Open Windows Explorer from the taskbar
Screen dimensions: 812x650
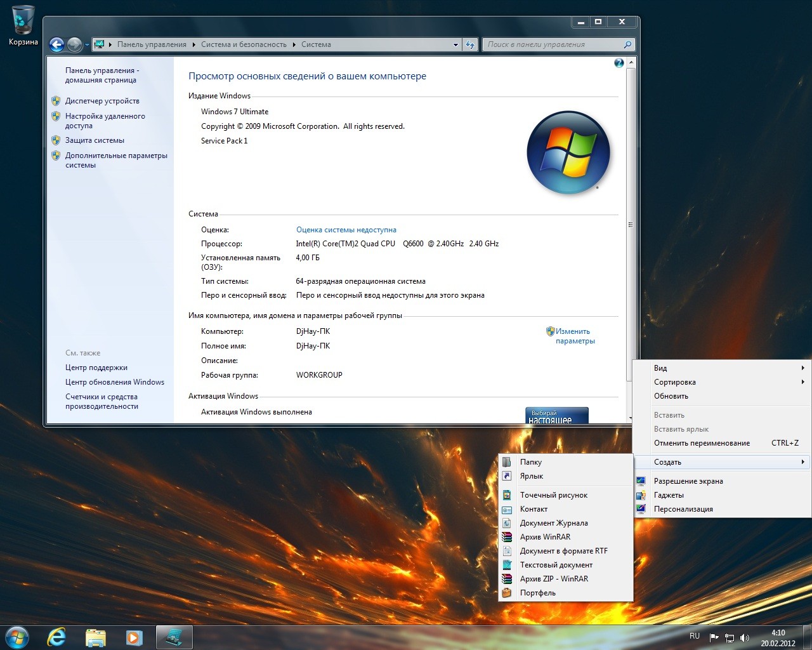(96, 637)
